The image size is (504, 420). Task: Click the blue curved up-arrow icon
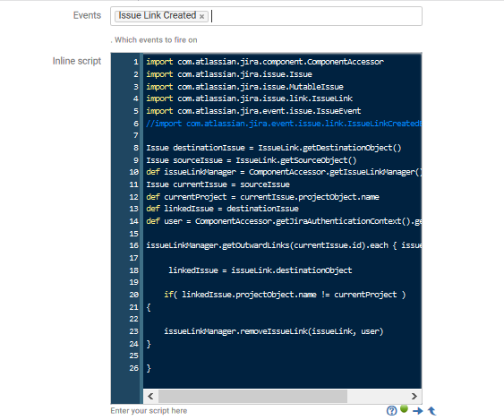[432, 411]
